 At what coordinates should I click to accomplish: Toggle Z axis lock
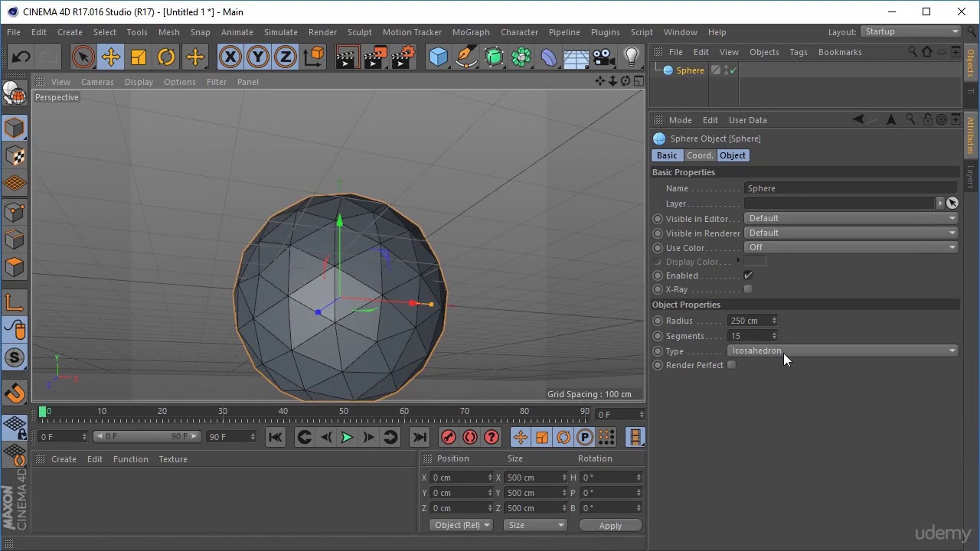click(286, 57)
